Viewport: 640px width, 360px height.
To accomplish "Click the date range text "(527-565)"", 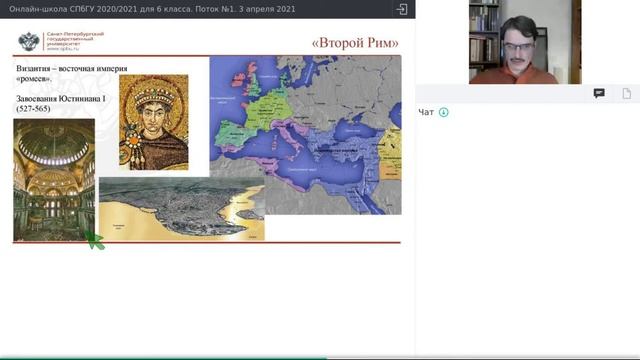I will pyautogui.click(x=33, y=109).
